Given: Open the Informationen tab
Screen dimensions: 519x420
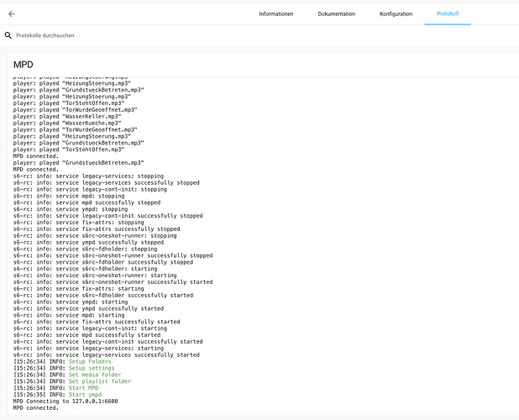Looking at the screenshot, I should click(x=276, y=14).
